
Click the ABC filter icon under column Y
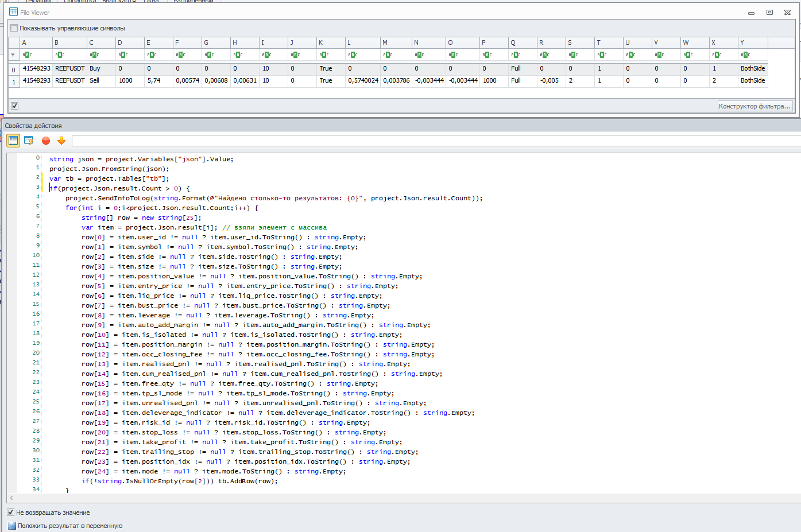coord(745,55)
